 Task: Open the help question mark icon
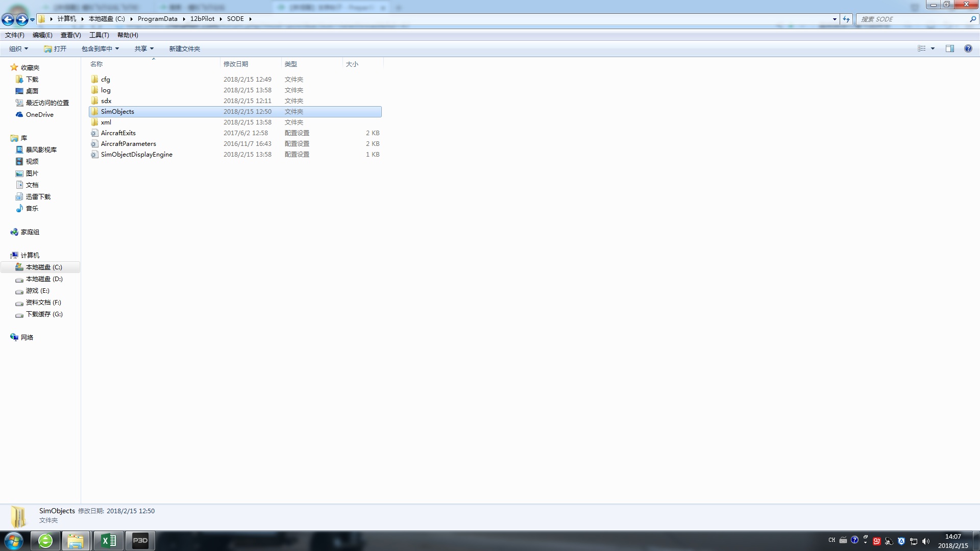tap(968, 48)
